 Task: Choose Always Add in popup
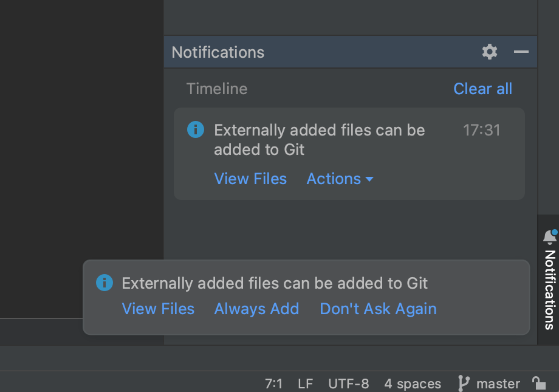pos(256,309)
